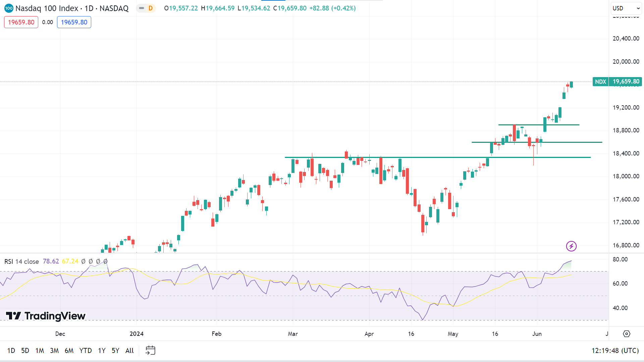Click the Apr label on time axis
The image size is (644, 362).
click(x=369, y=334)
